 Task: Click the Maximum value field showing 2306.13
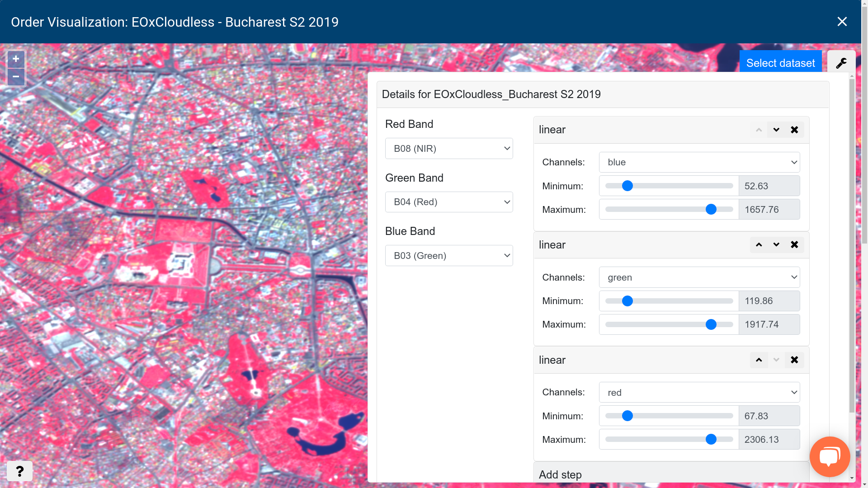point(769,439)
